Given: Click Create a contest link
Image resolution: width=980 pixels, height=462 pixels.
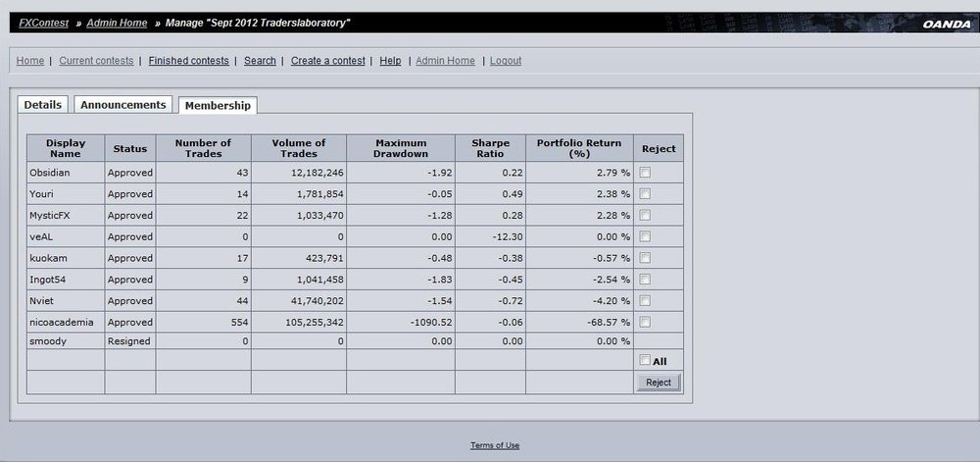Looking at the screenshot, I should click(328, 61).
